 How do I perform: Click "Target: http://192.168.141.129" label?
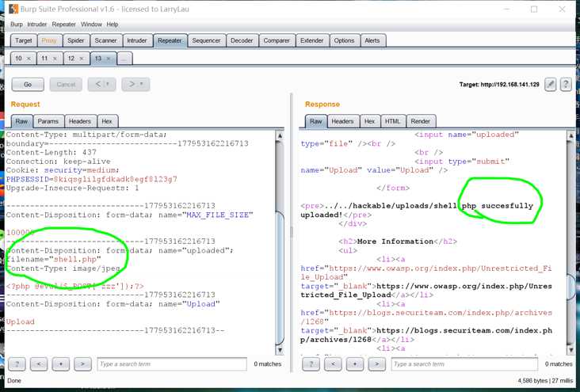(499, 85)
